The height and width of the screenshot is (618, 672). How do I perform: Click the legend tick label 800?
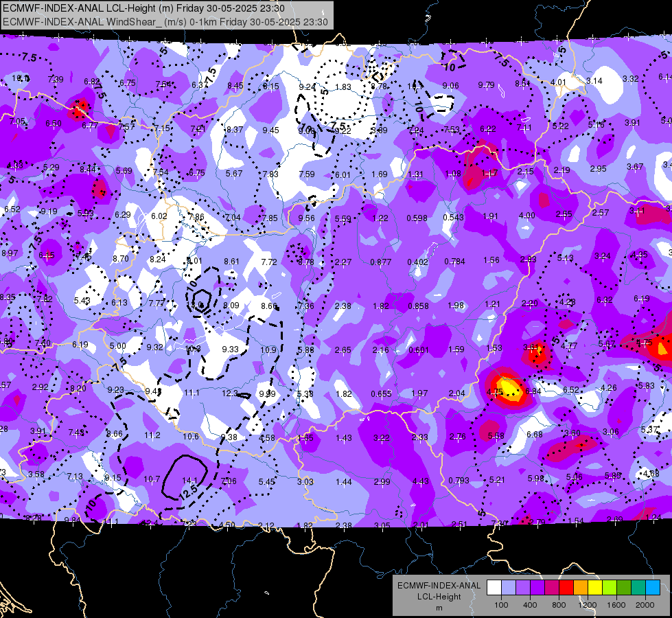coord(559,605)
